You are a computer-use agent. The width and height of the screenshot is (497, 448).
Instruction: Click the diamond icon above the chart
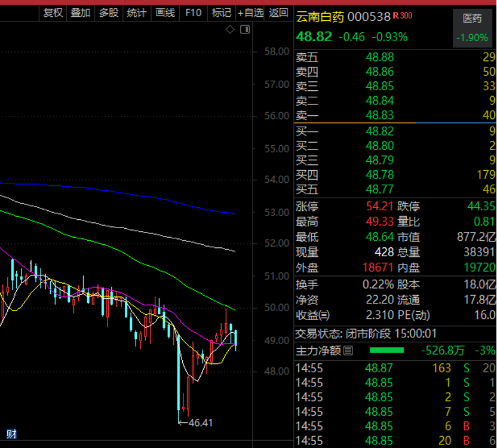(230, 30)
